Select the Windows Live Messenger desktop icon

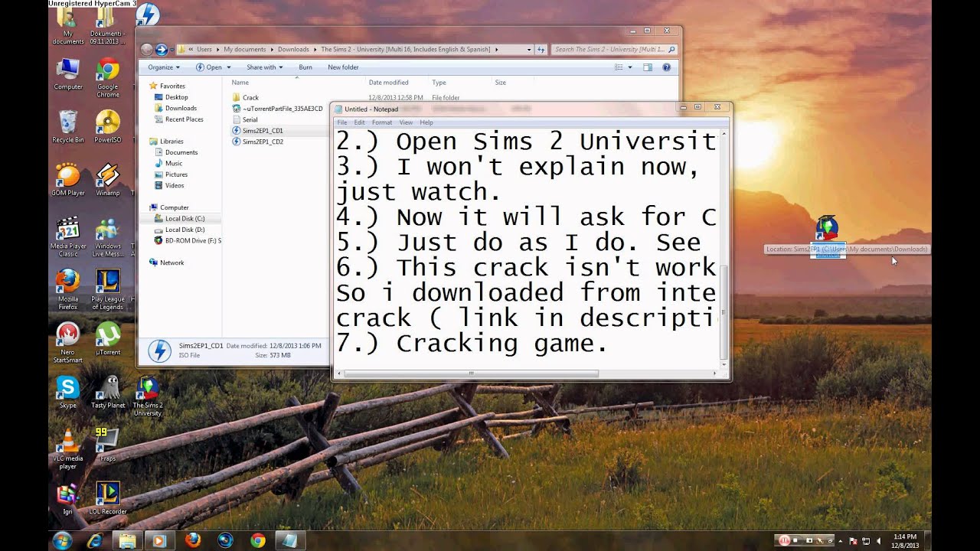coord(108,237)
